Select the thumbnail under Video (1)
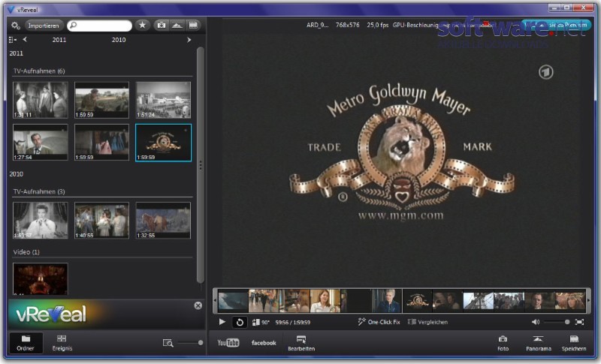601x364 pixels. point(41,278)
